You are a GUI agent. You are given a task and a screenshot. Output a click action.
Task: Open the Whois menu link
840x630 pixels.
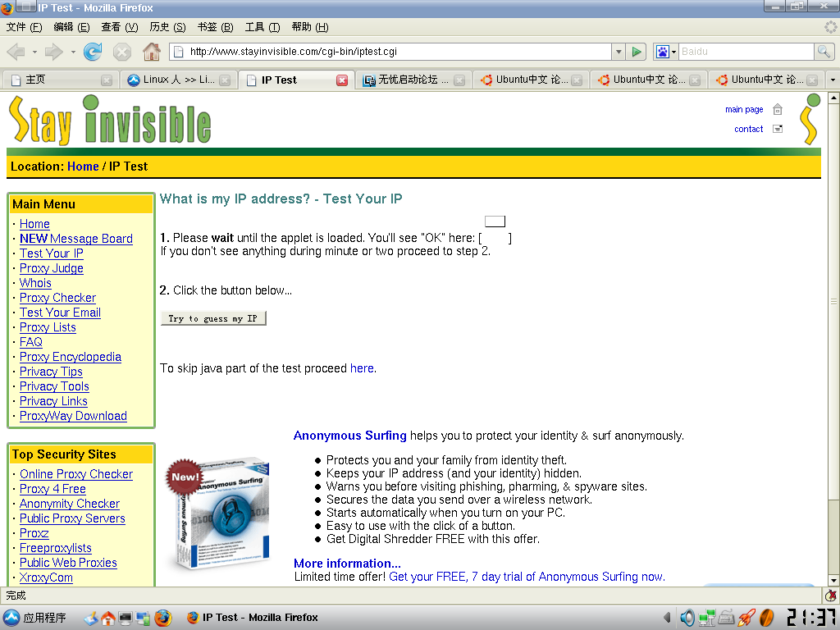click(35, 283)
